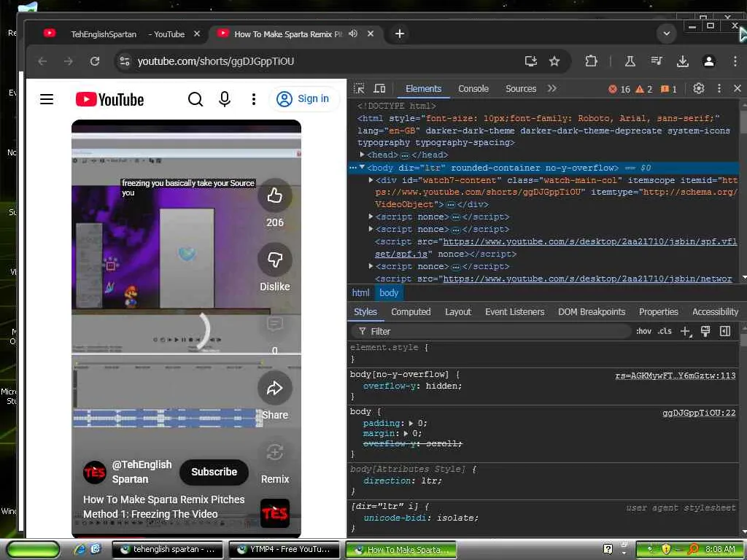Screen dimensions: 747x560
Task: Expand the padding shorthand property
Action: (x=411, y=423)
